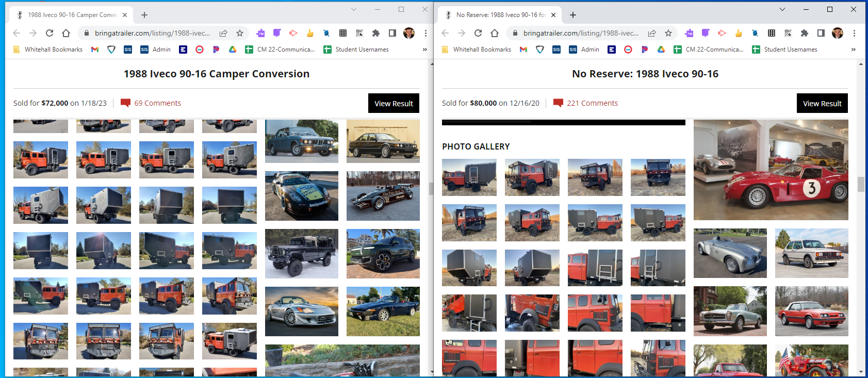
Task: Select the 1988 Iveco 90-16 Camper Conversion tab
Action: (72, 15)
